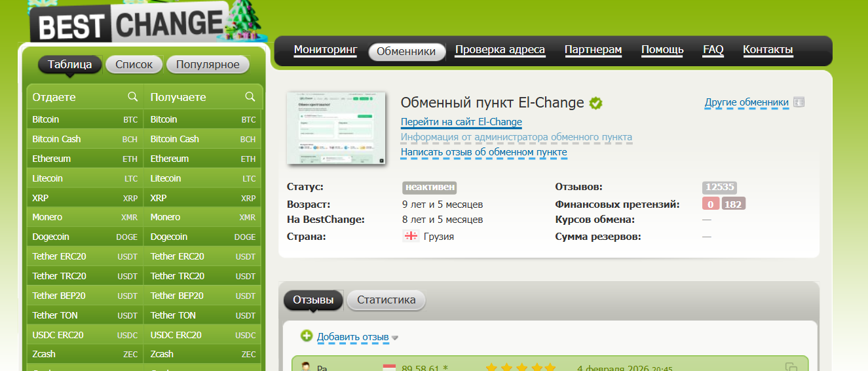Select XRP in the Отдаете column
This screenshot has height=371, width=868.
click(x=85, y=198)
